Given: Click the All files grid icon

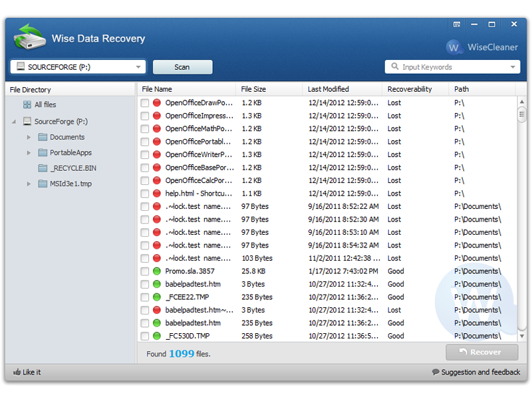Looking at the screenshot, I should [x=27, y=105].
